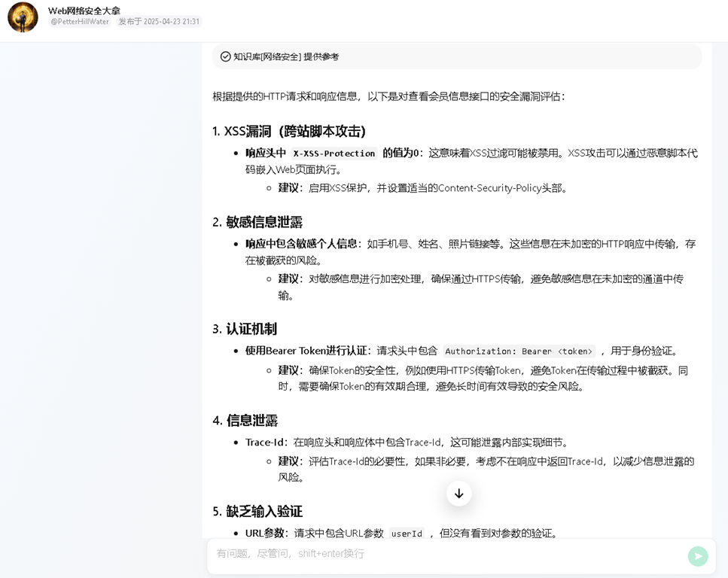This screenshot has width=728, height=578.
Task: Click the Trace-Id bullet label
Action: (x=263, y=443)
